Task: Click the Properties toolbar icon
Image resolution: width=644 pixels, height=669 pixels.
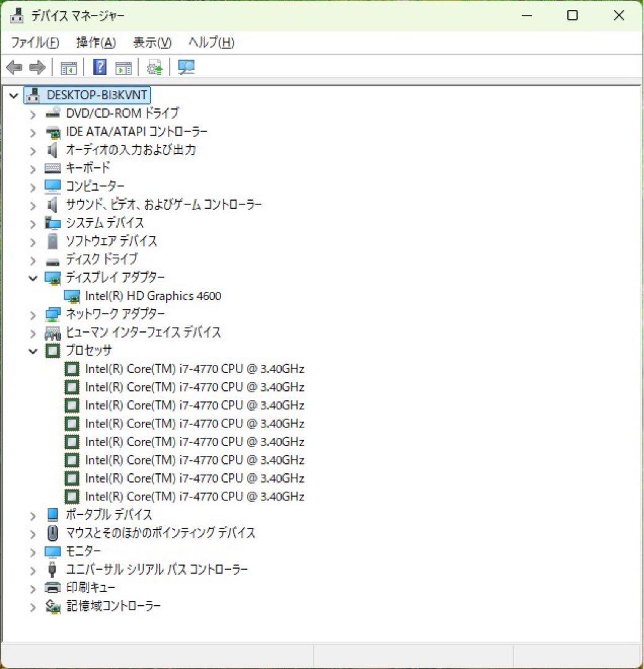Action: click(123, 67)
